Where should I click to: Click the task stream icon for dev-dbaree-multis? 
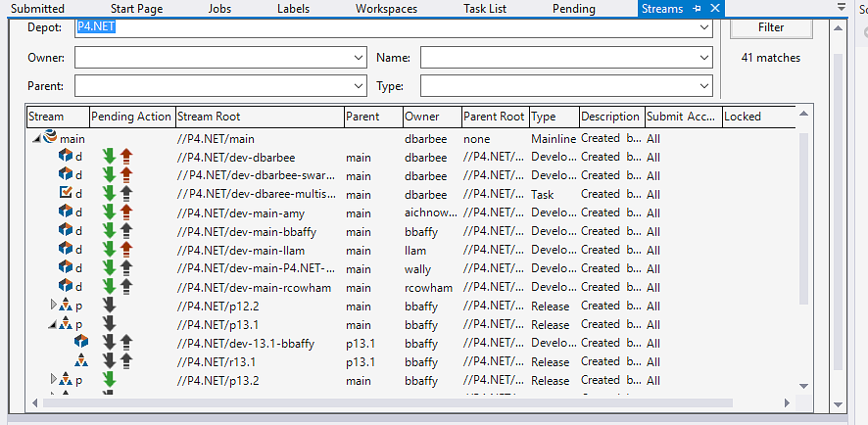click(x=66, y=194)
